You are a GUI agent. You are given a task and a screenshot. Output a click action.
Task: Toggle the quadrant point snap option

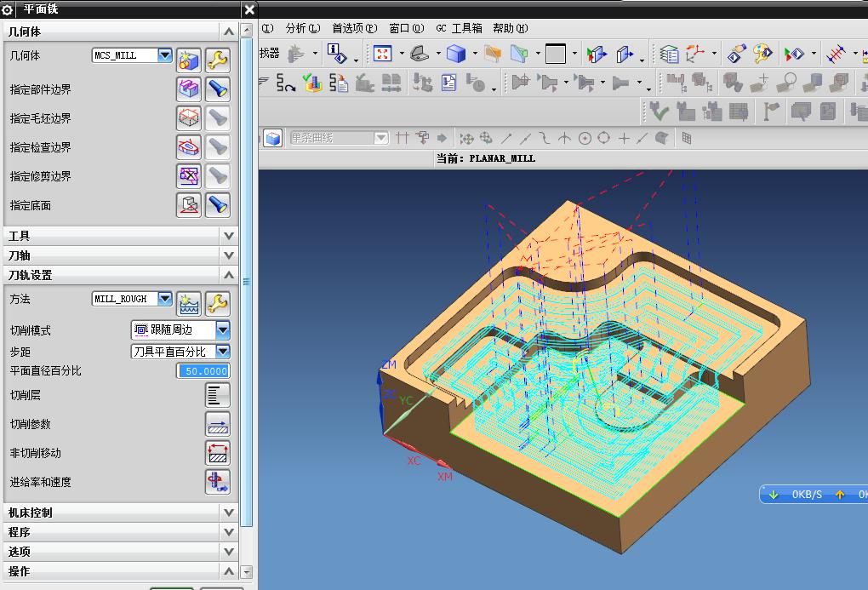point(604,138)
